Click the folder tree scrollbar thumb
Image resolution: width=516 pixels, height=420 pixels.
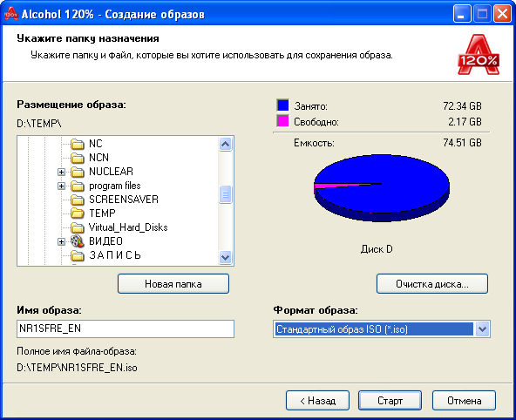226,194
